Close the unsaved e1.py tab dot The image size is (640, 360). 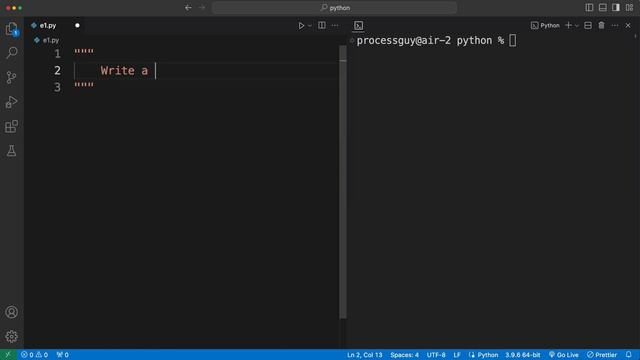click(x=77, y=25)
